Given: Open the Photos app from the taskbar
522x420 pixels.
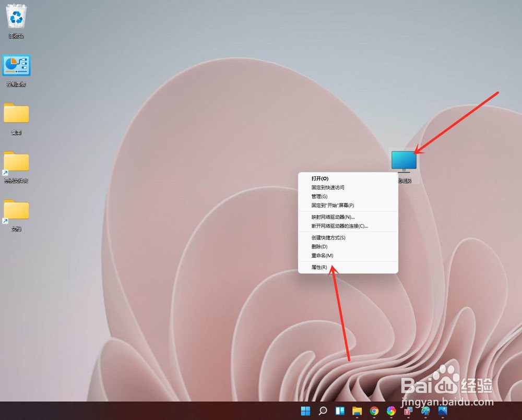Looking at the screenshot, I should click(x=443, y=412).
